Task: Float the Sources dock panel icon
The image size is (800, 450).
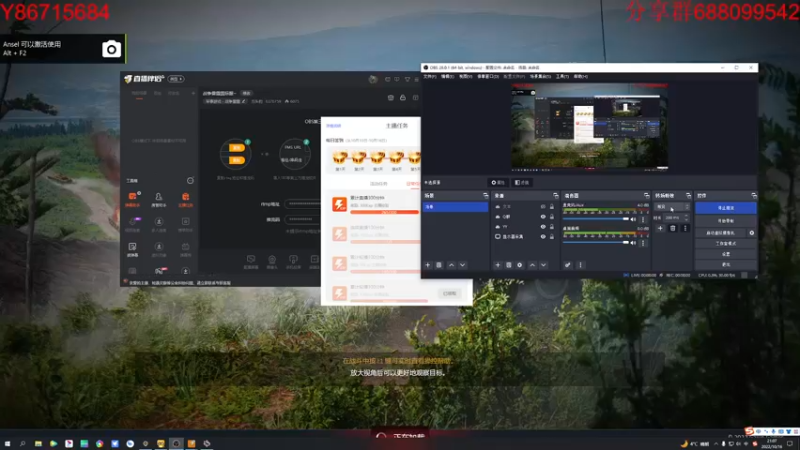Action: coord(556,196)
